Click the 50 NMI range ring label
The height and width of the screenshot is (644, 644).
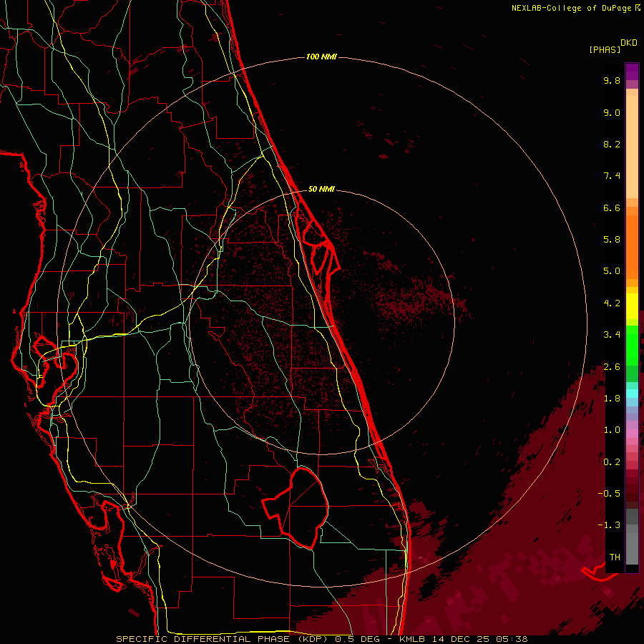click(321, 189)
